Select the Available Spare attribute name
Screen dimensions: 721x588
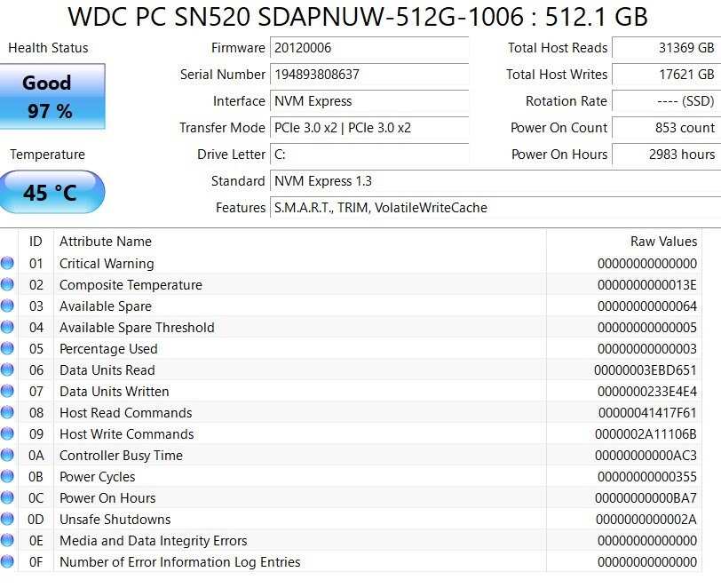106,306
